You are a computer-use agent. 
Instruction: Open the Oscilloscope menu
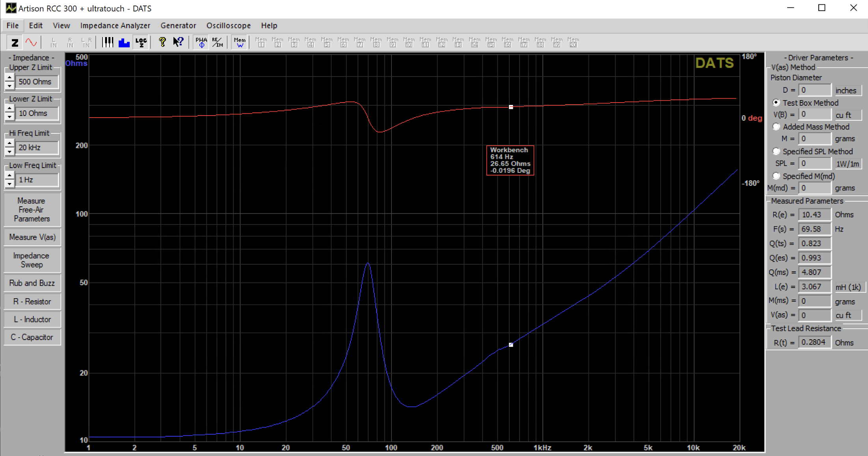tap(229, 26)
